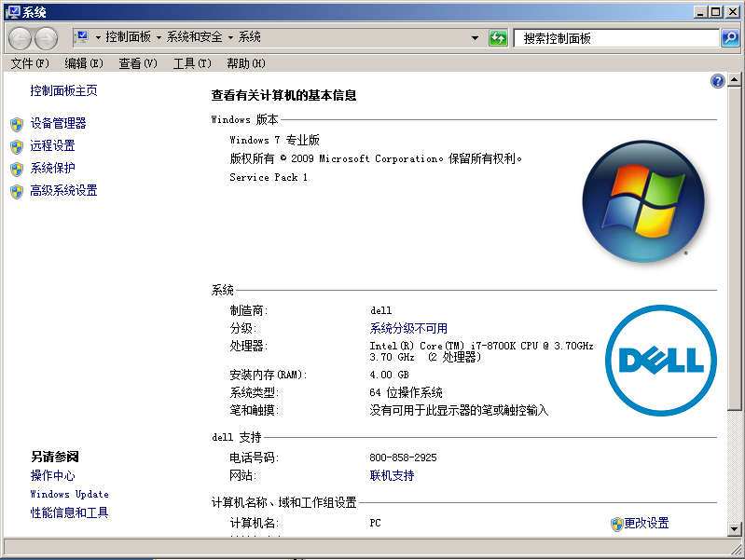The width and height of the screenshot is (745, 560).
Task: Click the Windows 7 专业版 text
Action: coord(274,140)
